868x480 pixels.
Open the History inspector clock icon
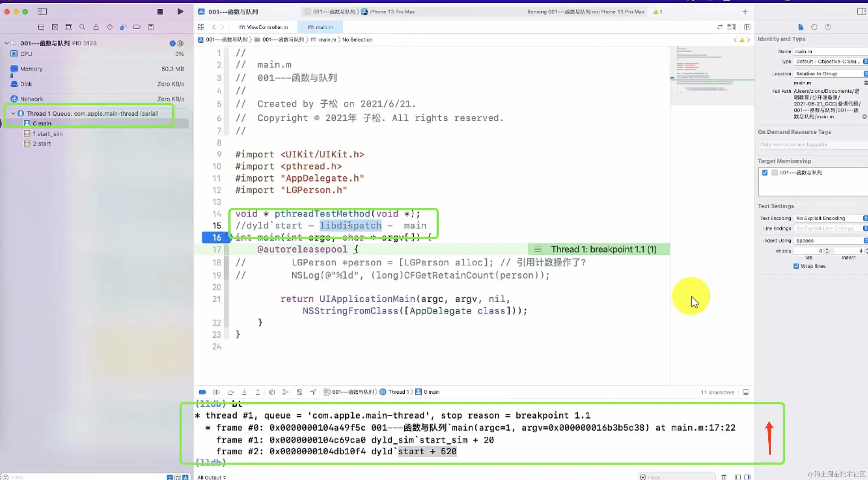(814, 27)
